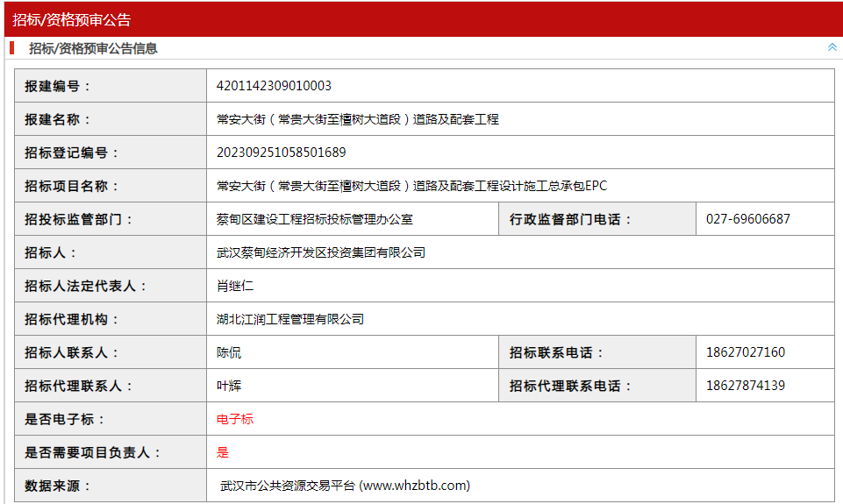Click the 招标联系电话 label
The height and width of the screenshot is (504, 843).
(556, 352)
